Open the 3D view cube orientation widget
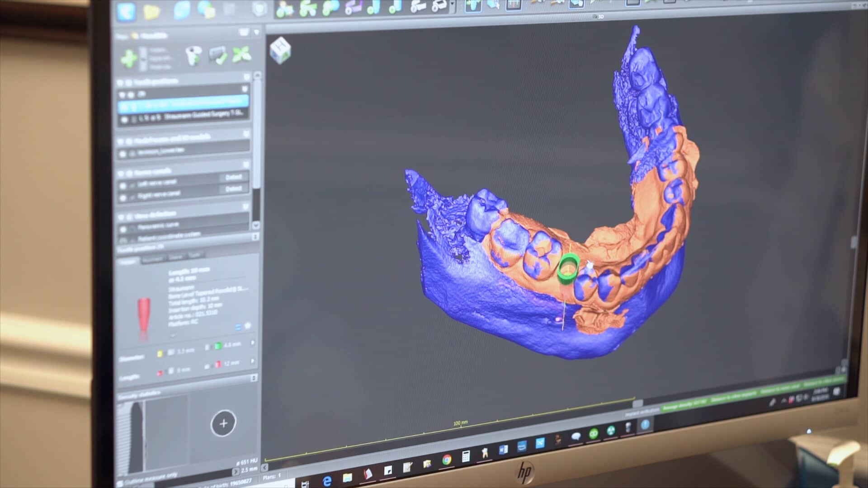Image resolution: width=868 pixels, height=488 pixels. click(281, 50)
